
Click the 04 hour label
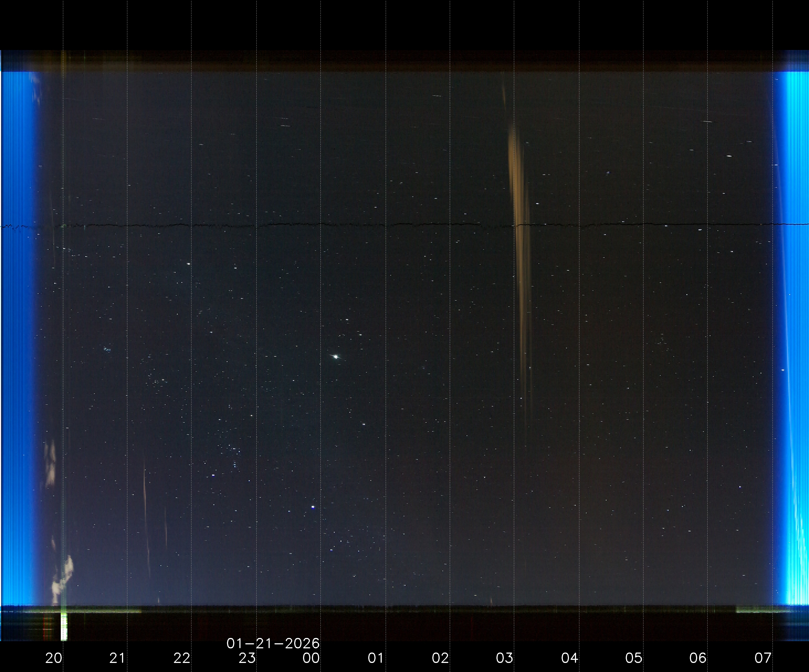[x=569, y=658]
